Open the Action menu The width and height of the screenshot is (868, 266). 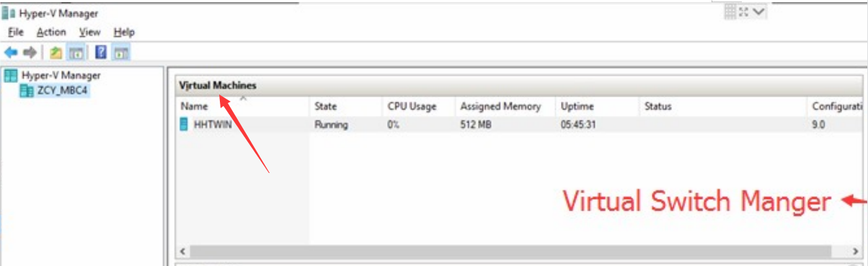[x=51, y=32]
